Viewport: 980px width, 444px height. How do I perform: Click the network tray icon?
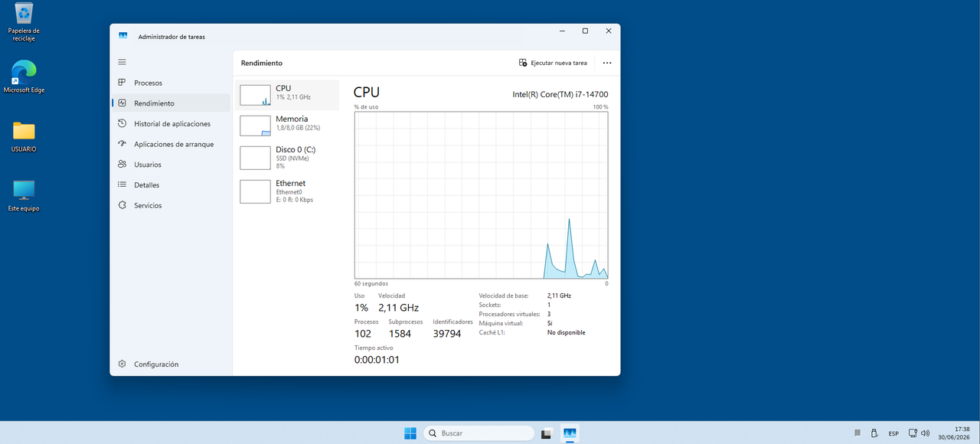tap(913, 433)
